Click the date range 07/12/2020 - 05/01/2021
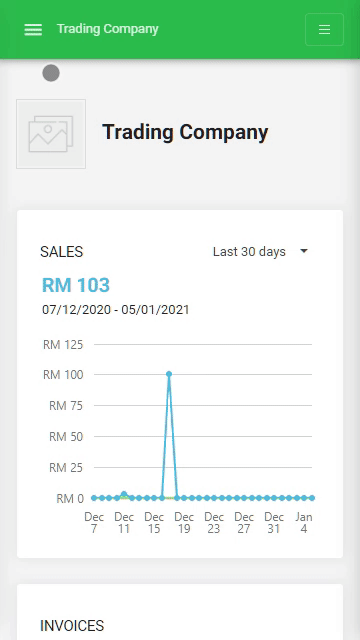Image resolution: width=360 pixels, height=640 pixels. [x=116, y=310]
